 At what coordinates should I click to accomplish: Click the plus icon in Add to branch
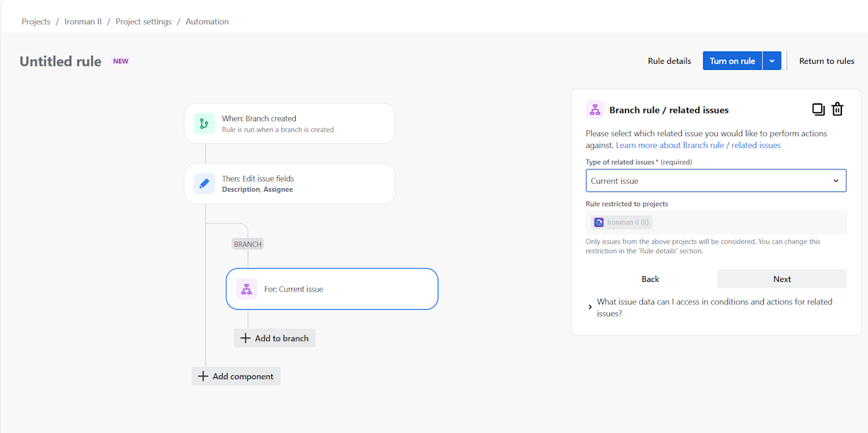246,338
